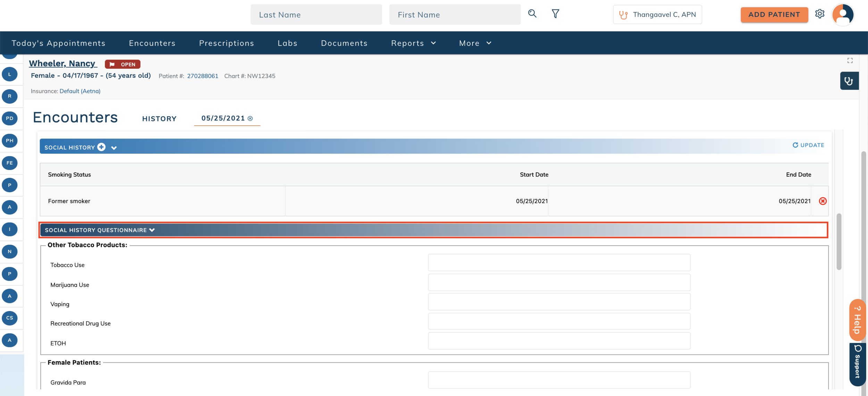Image resolution: width=868 pixels, height=396 pixels.
Task: Close the 05/25/2021 encounter tab
Action: coord(250,119)
